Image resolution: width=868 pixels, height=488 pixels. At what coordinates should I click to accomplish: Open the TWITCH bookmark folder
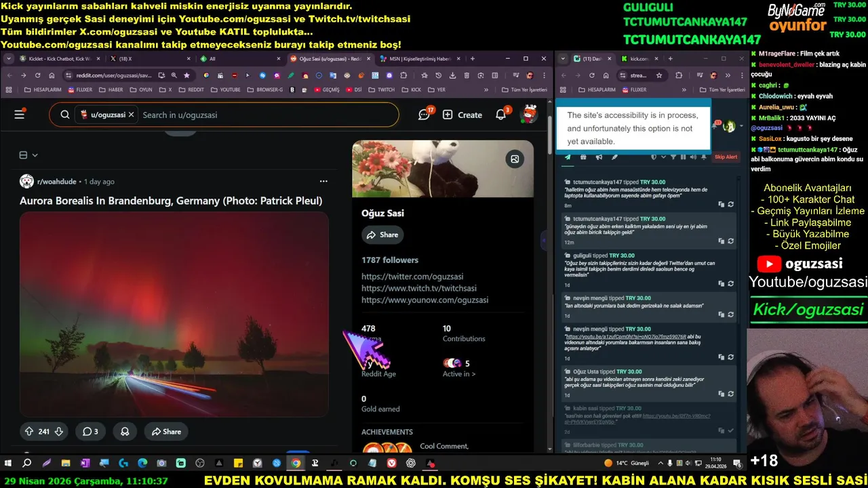click(x=380, y=89)
